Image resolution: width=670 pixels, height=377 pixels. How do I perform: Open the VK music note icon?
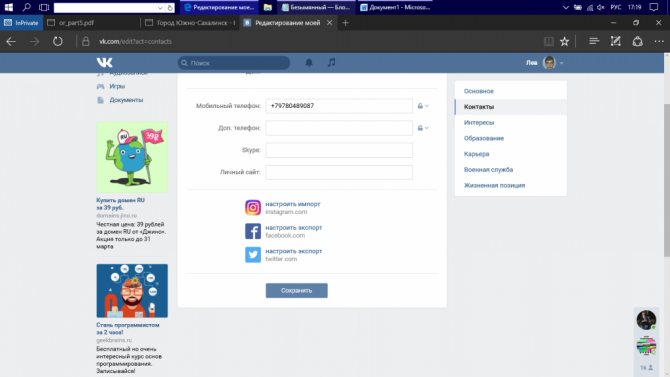point(331,62)
